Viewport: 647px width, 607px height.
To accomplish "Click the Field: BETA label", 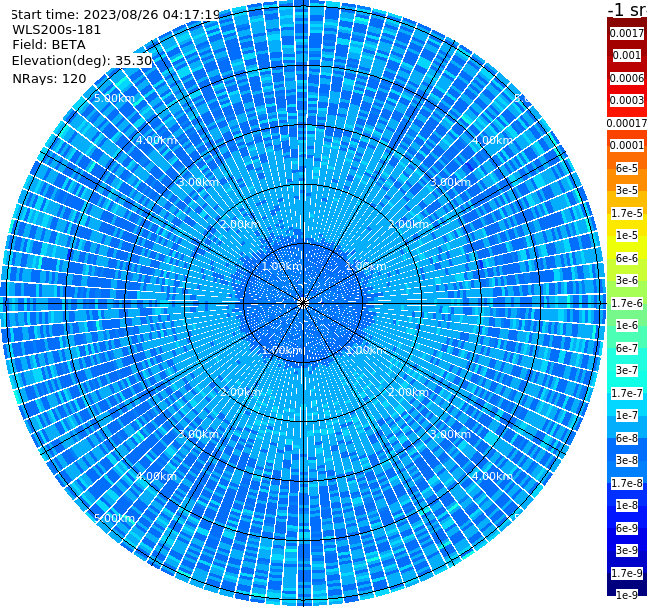I will (x=49, y=45).
